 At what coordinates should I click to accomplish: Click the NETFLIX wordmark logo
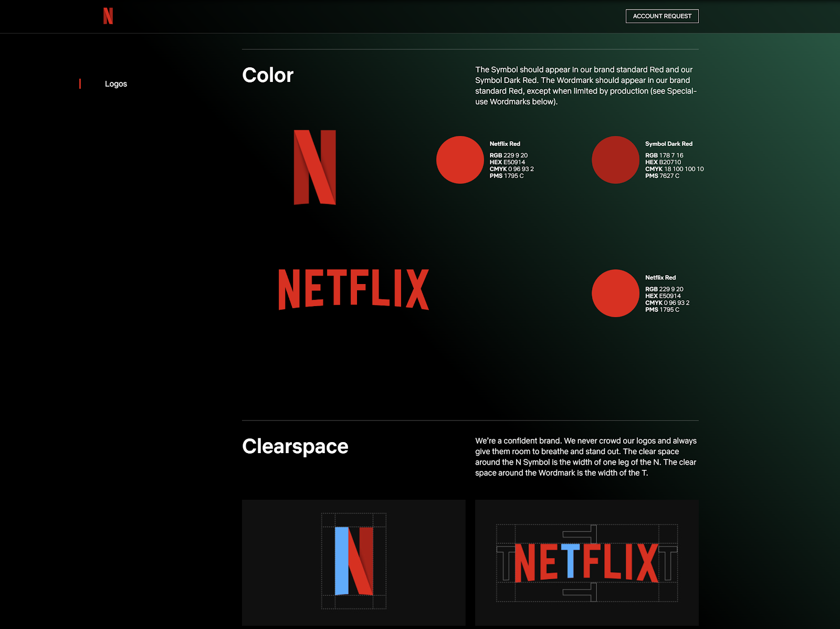tap(353, 288)
